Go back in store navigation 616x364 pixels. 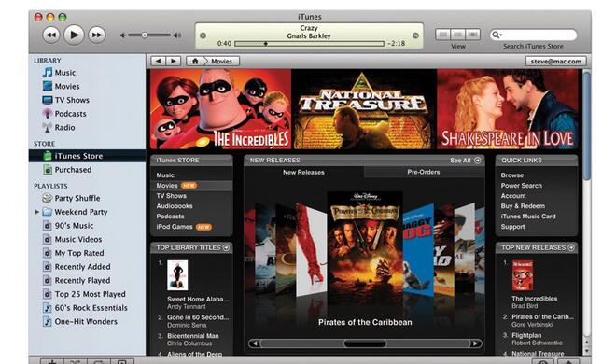pos(158,61)
